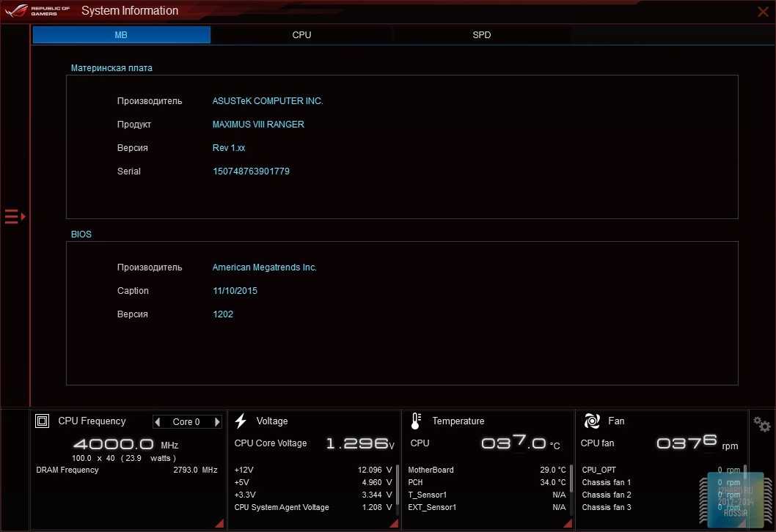
Task: Switch to the SPD tab
Action: (x=481, y=35)
